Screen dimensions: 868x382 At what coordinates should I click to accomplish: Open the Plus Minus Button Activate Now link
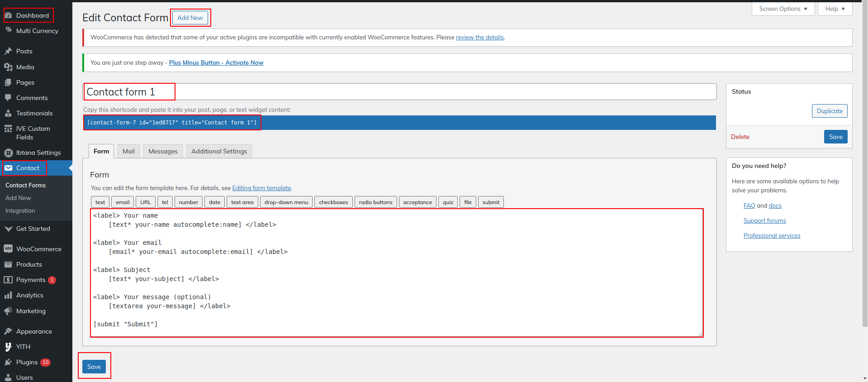coord(216,62)
